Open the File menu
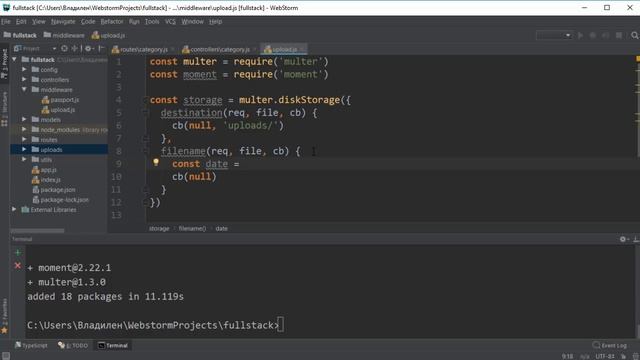Viewport: 640px width, 360px height. [6, 22]
